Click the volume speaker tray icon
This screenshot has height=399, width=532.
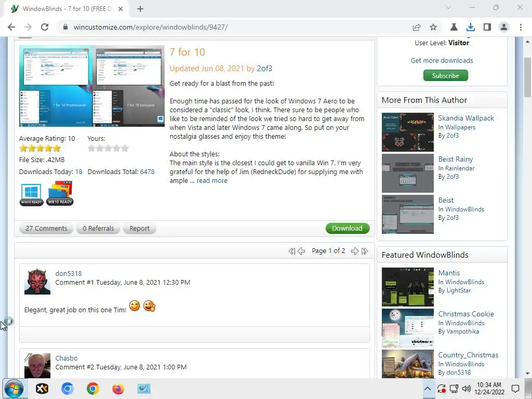(x=467, y=389)
